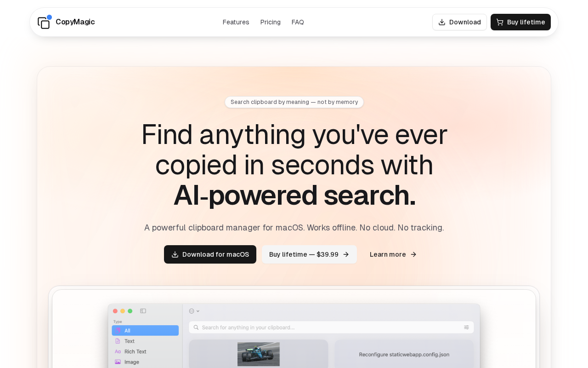588x368 pixels.
Task: Click the 'Search clipboard by meaning' badge
Action: 294,102
